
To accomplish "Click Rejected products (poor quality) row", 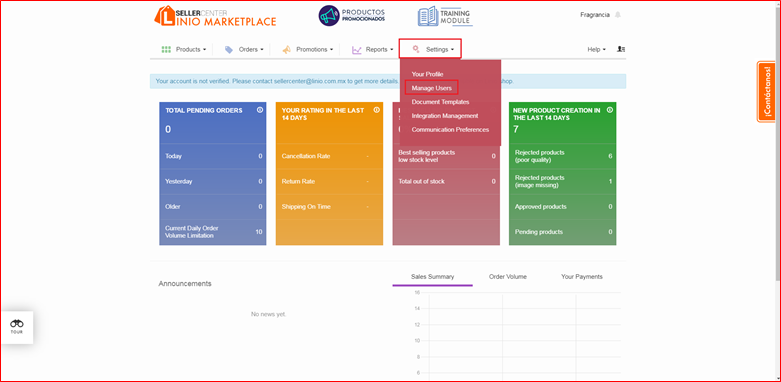I will (562, 156).
